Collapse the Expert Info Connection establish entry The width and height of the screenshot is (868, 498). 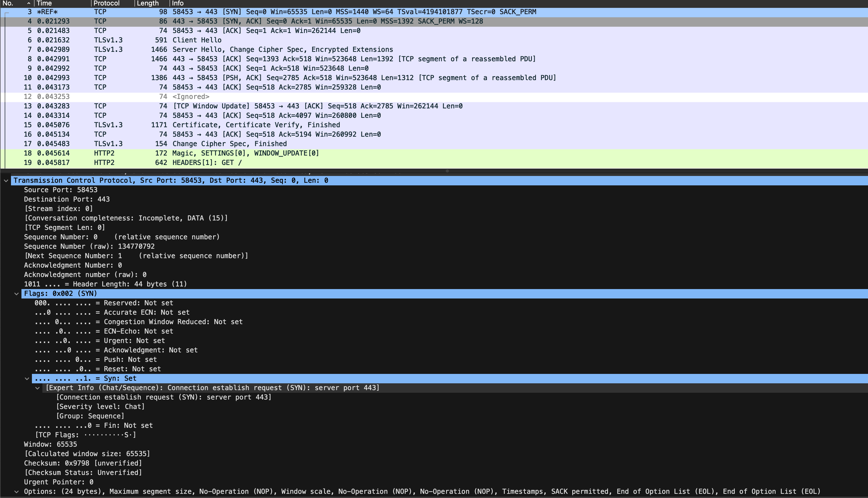(38, 388)
